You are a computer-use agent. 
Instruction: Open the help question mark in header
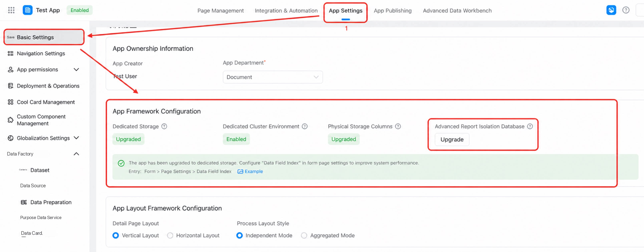(x=626, y=10)
